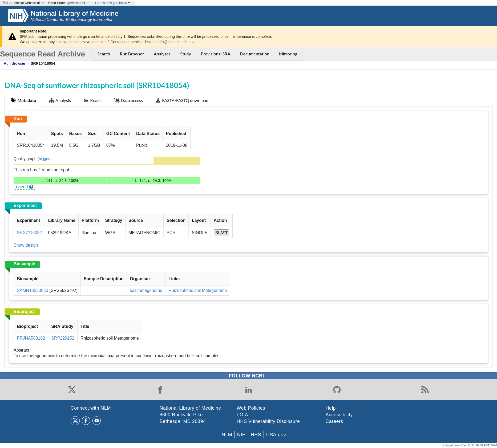Open the USA.gov footer link
This screenshot has height=448, width=497.
click(x=276, y=435)
